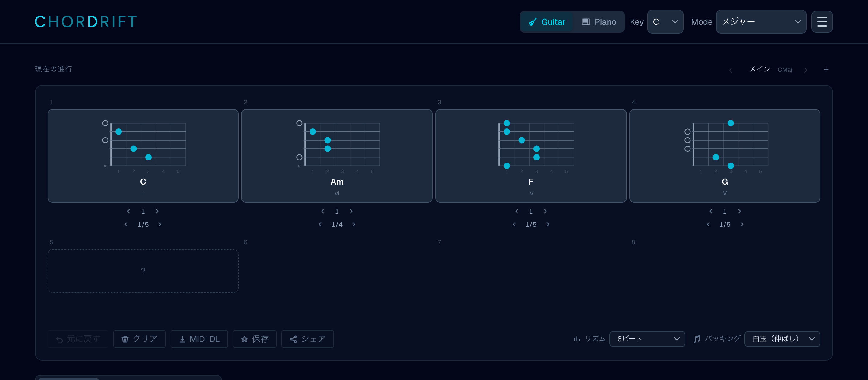This screenshot has width=868, height=380.
Task: Previous voicing 1/5 for C chord
Action: click(x=126, y=224)
